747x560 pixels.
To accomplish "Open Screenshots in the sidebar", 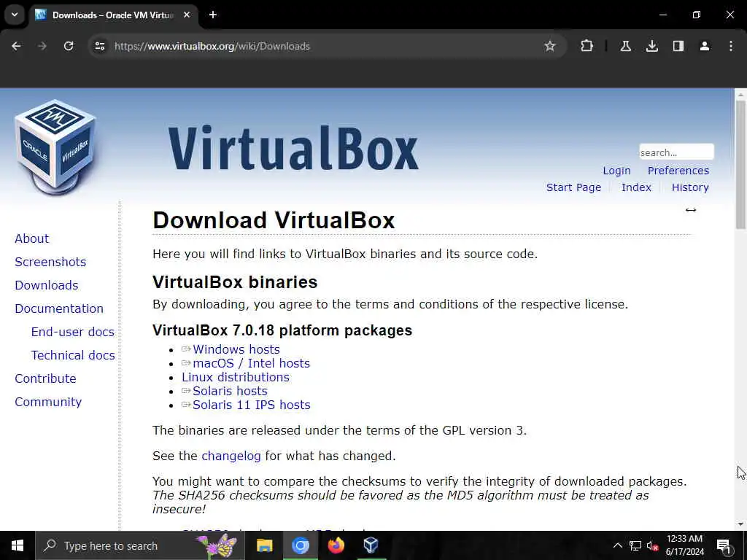I will [x=50, y=262].
